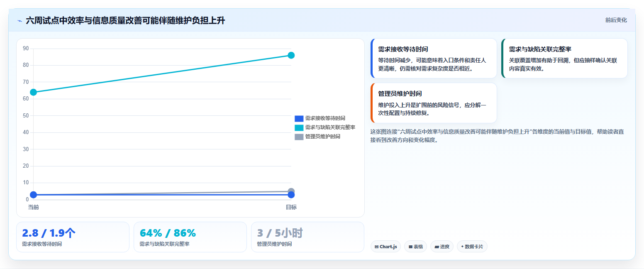Open the 需求与缺陷关联完整率 insight card

pos(564,59)
